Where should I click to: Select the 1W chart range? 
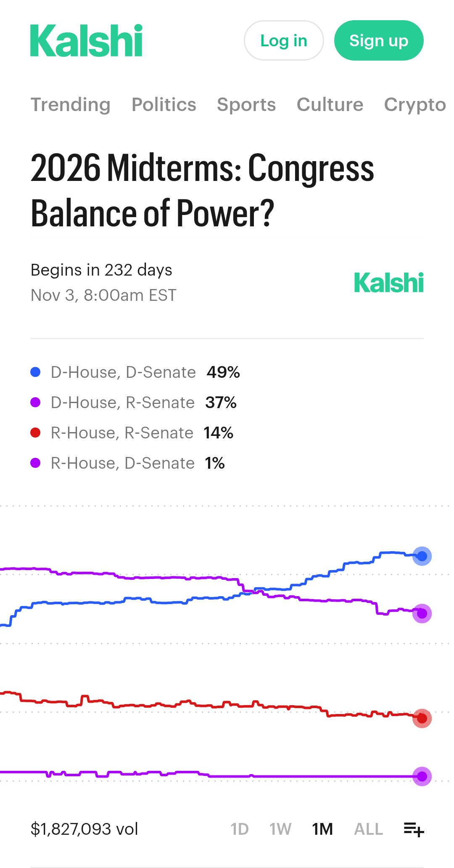280,829
